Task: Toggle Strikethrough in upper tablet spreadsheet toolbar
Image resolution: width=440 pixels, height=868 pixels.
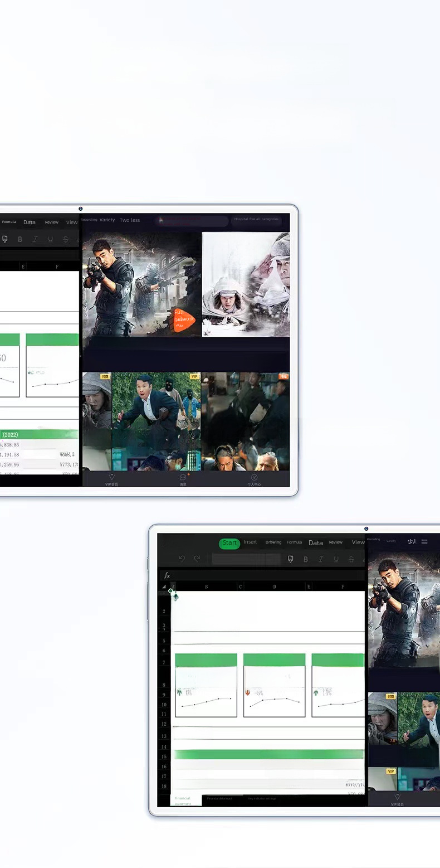Action: 65,239
